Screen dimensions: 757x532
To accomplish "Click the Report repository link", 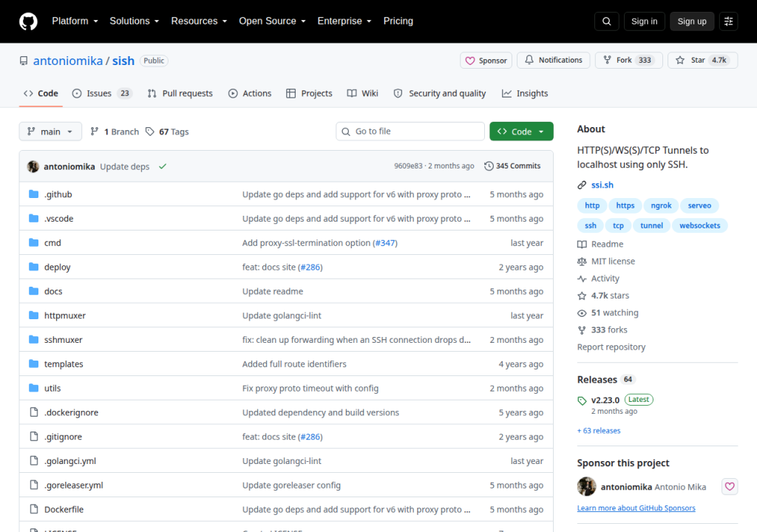I will (611, 347).
